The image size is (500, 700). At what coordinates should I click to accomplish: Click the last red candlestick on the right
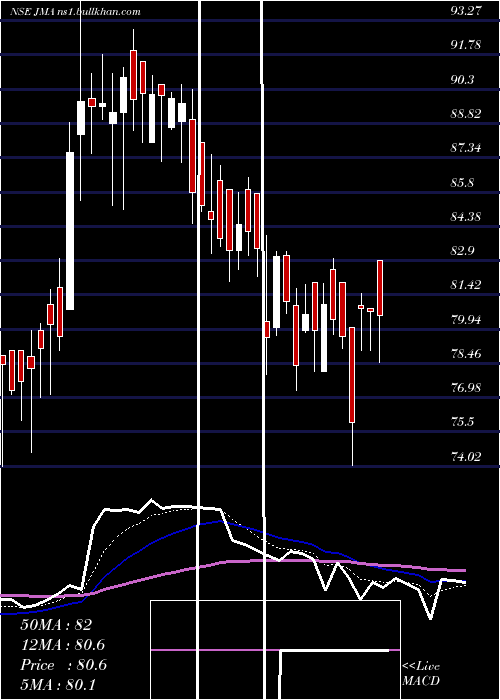(380, 288)
